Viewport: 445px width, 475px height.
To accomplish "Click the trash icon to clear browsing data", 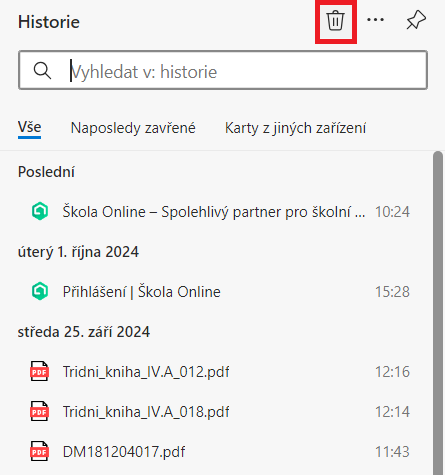I will [x=335, y=21].
